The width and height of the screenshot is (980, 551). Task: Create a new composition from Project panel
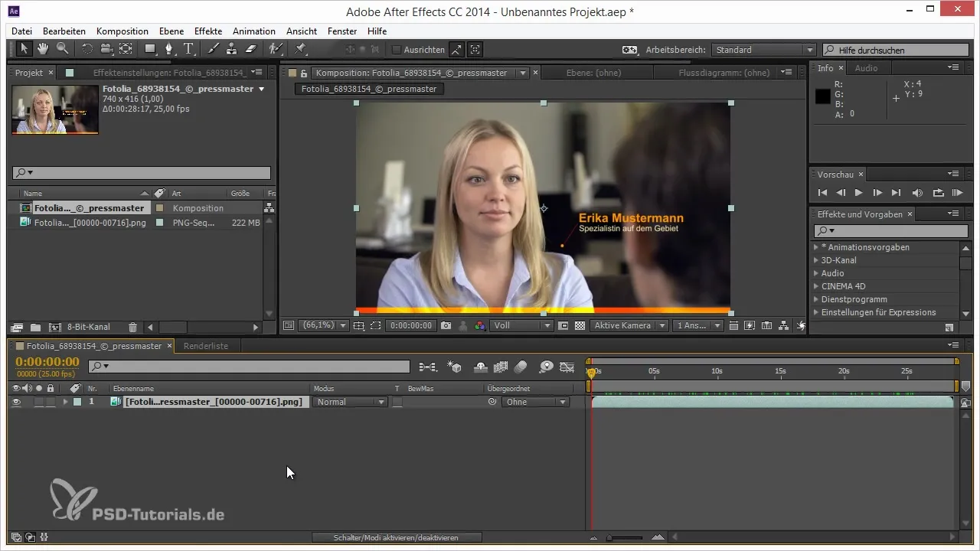pos(54,327)
